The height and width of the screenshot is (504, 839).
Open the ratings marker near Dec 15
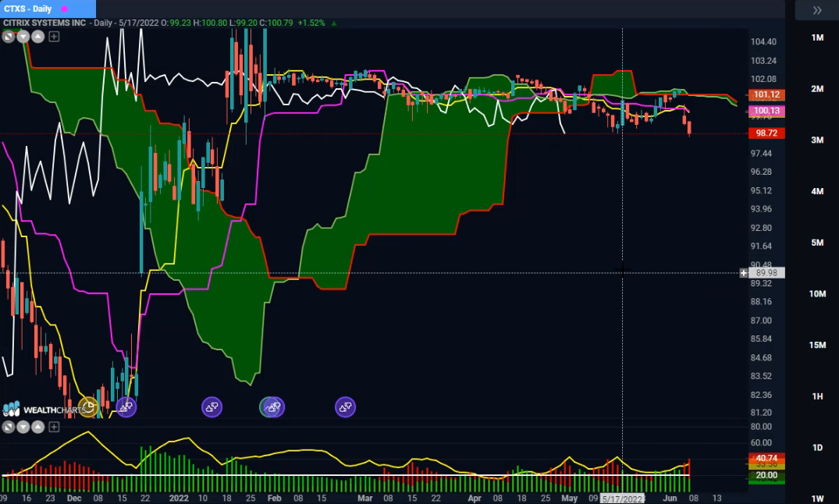click(x=126, y=407)
